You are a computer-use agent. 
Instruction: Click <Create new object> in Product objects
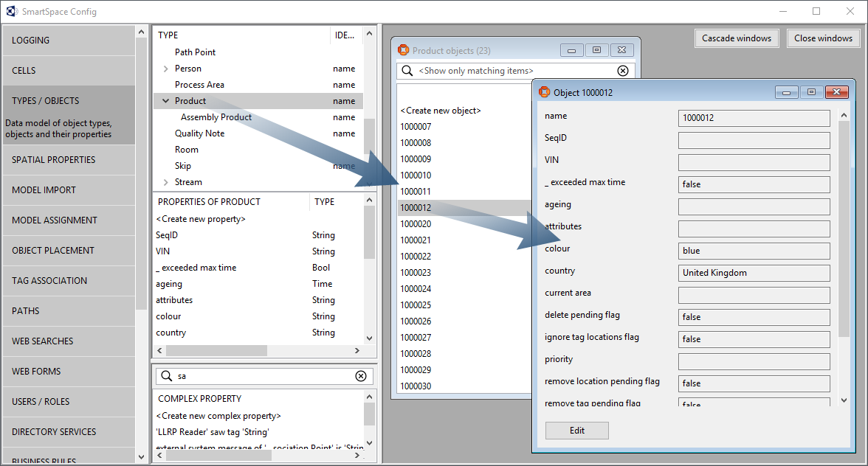click(441, 111)
